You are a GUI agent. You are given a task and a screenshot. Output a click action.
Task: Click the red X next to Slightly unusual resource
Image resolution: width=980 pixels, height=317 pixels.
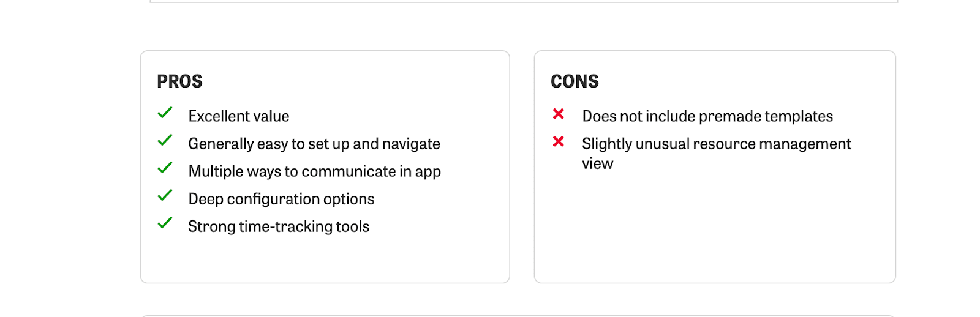[x=558, y=141]
